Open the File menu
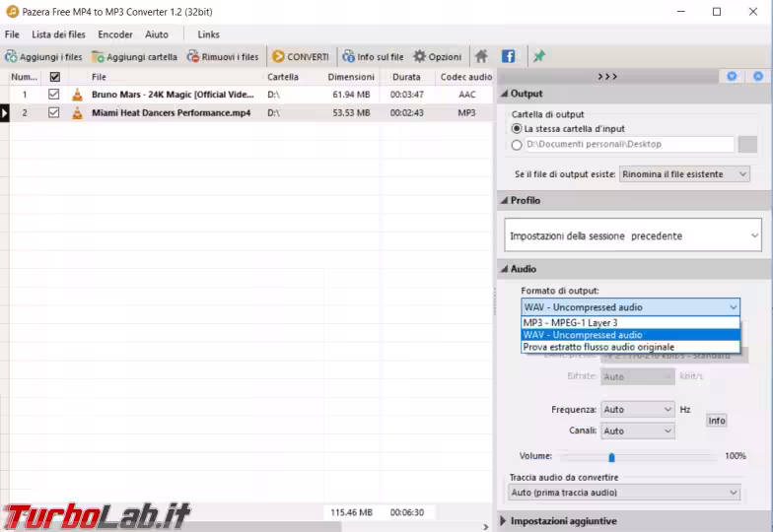773x532 pixels. [x=12, y=34]
